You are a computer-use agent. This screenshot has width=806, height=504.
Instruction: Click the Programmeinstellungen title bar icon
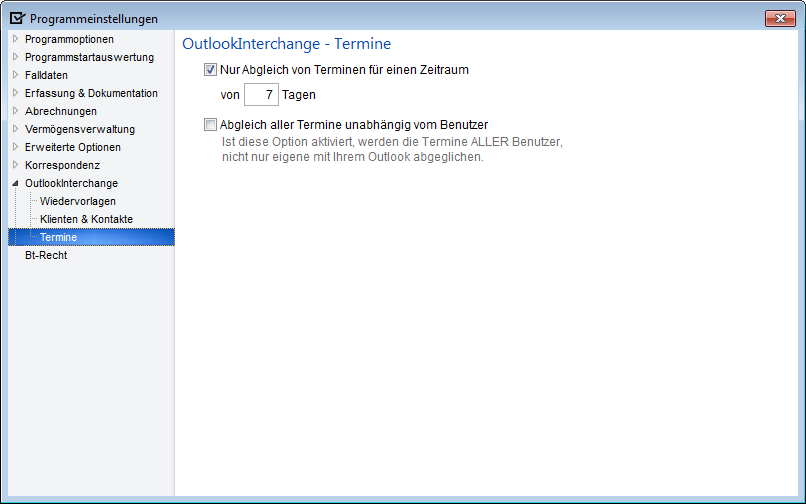point(17,19)
